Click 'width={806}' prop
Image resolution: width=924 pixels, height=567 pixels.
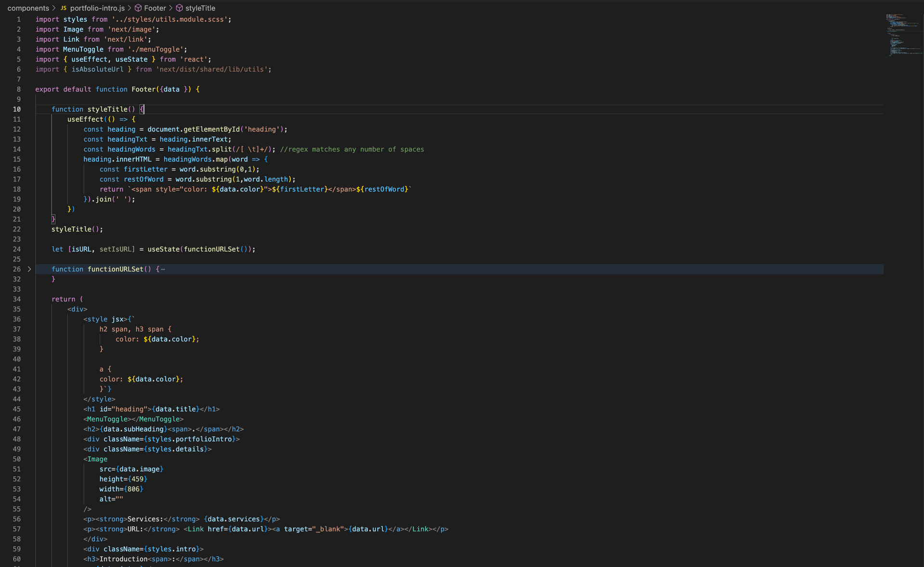pos(121,490)
